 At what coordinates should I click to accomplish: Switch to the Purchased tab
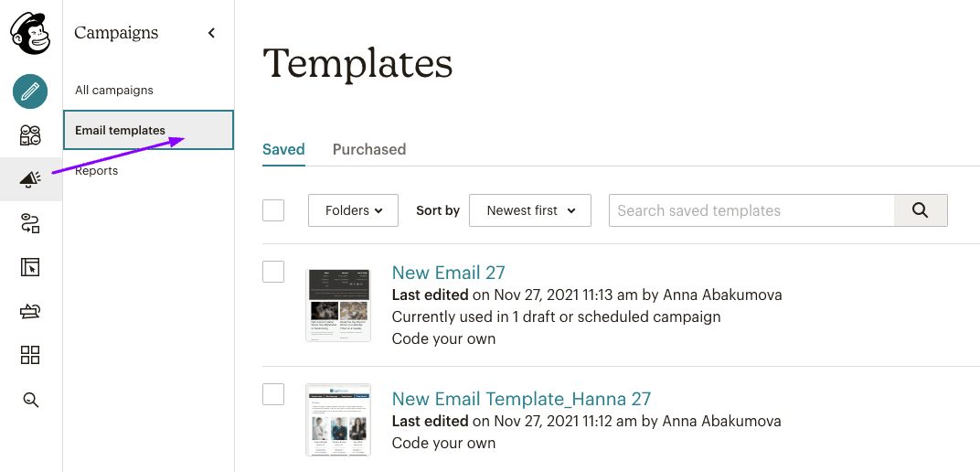[x=369, y=149]
